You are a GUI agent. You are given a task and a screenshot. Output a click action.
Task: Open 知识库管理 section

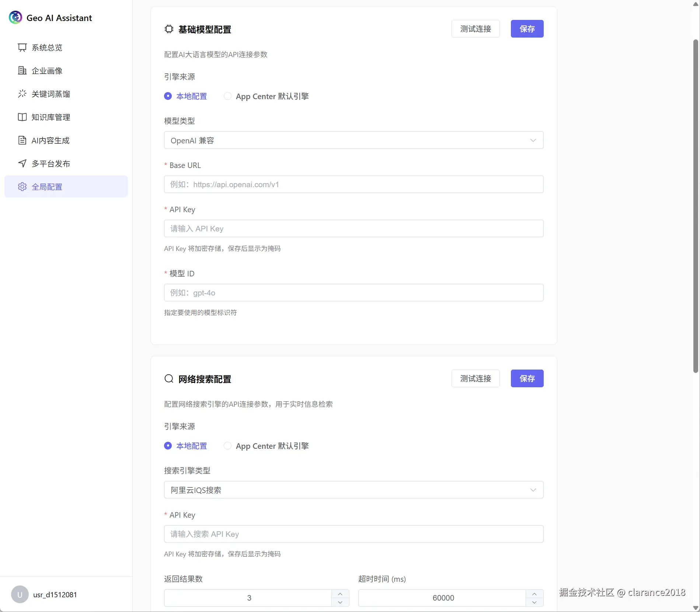pos(66,117)
